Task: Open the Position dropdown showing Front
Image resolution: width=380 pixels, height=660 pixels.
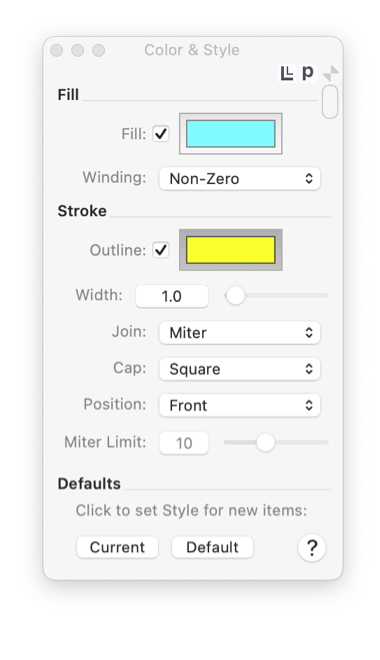Action: click(239, 405)
